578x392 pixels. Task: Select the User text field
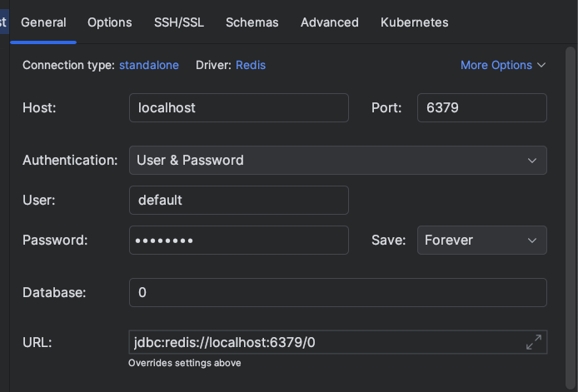click(x=238, y=200)
